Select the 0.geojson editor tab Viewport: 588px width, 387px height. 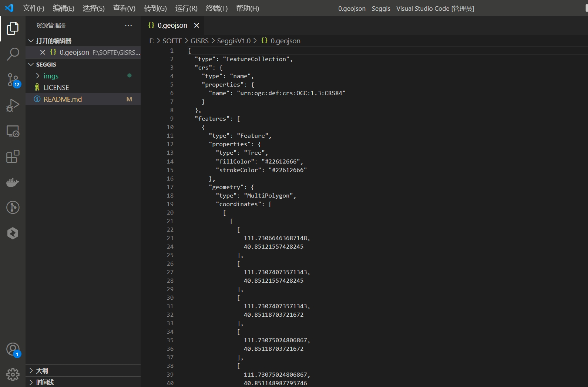[172, 25]
